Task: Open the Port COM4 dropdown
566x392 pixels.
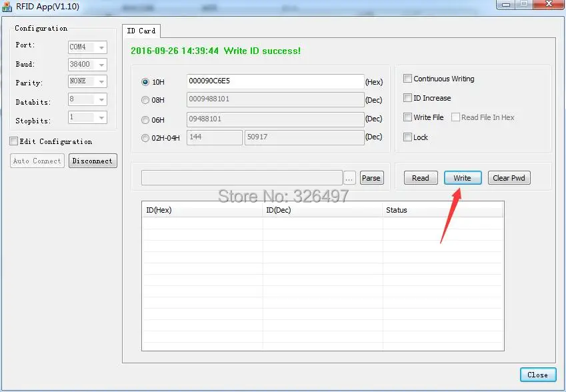Action: coord(87,47)
